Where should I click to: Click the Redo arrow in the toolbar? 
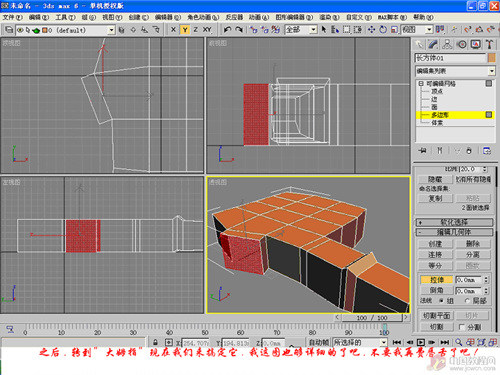click(239, 30)
